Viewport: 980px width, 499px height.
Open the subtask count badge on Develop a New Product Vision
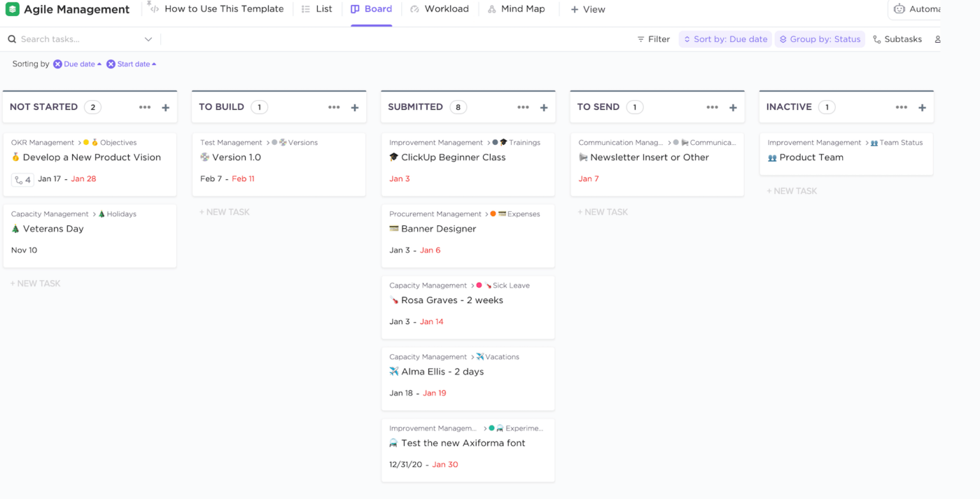[x=22, y=180]
